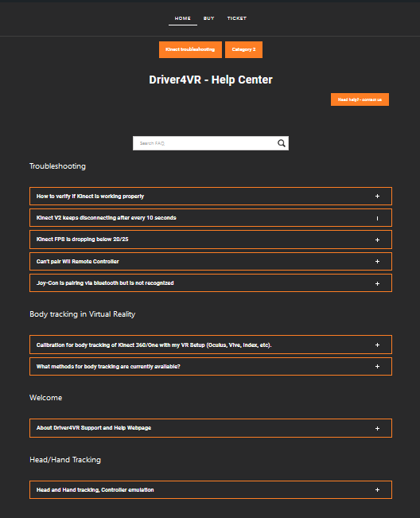
Task: Expand 'What methods for body tracking' plus icon
Action: 377,366
